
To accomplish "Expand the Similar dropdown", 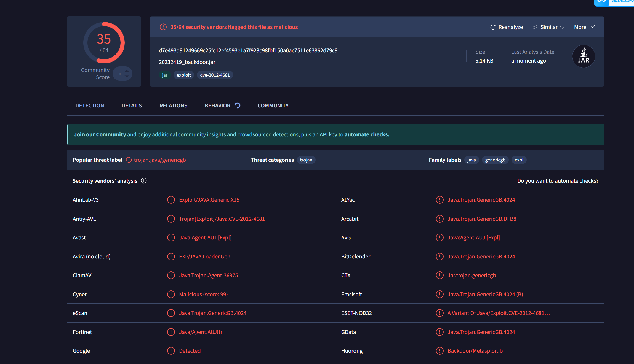I will pos(562,27).
